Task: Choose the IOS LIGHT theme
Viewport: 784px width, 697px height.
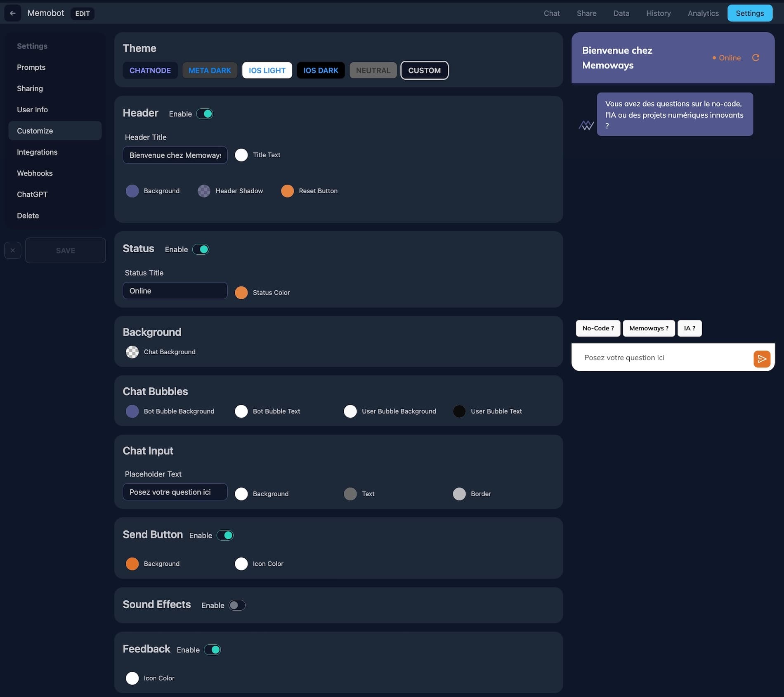Action: click(x=267, y=70)
